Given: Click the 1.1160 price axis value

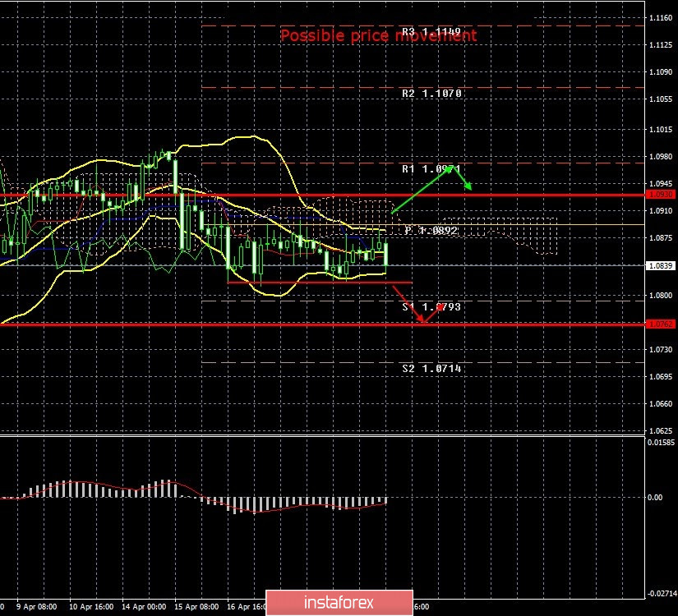Looking at the screenshot, I should (661, 18).
